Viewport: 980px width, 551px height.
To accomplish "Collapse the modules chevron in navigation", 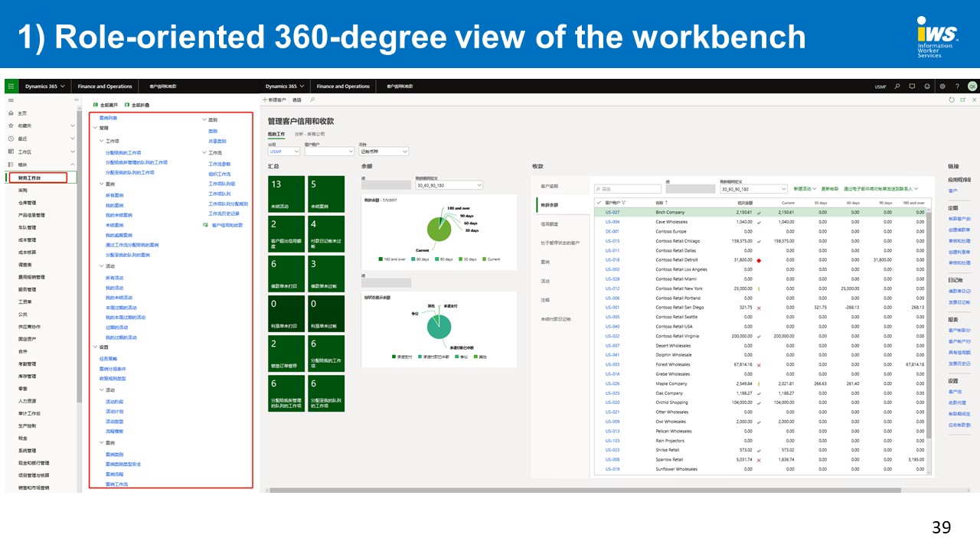I will (73, 165).
